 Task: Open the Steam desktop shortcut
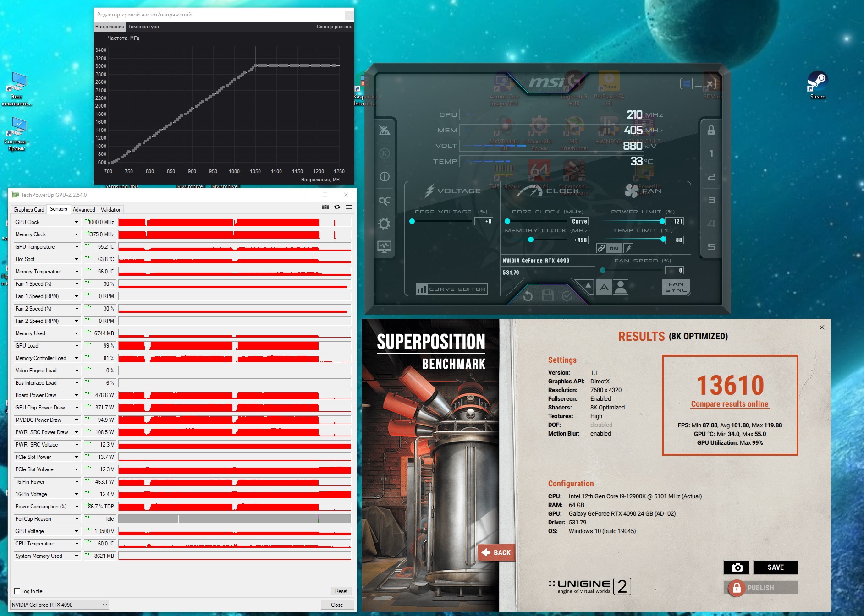tap(817, 85)
